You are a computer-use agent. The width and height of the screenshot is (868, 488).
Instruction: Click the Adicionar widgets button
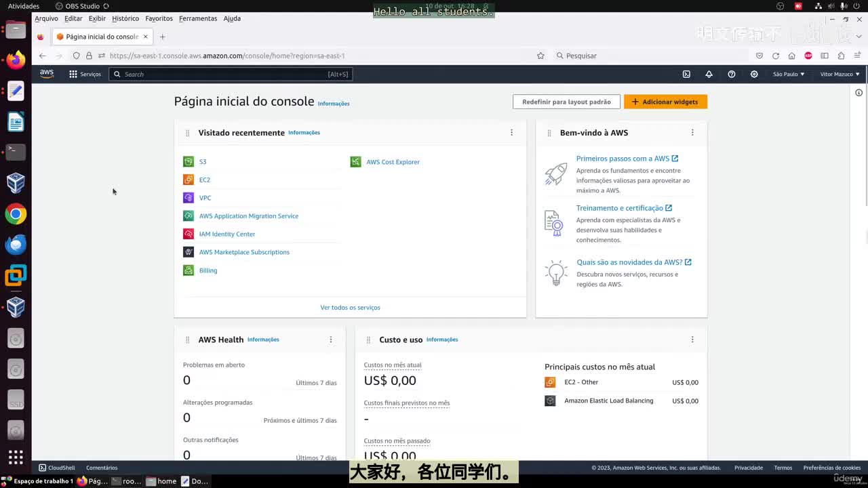tap(665, 102)
